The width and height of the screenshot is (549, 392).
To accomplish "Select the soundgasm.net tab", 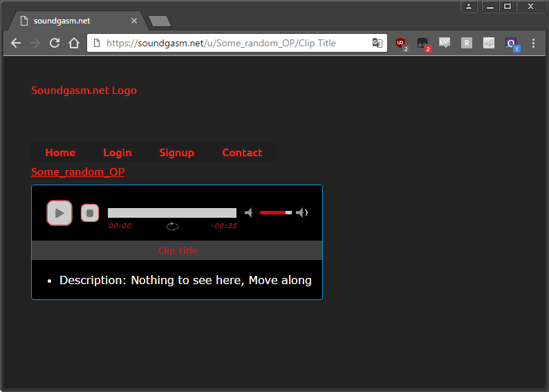I will click(75, 21).
